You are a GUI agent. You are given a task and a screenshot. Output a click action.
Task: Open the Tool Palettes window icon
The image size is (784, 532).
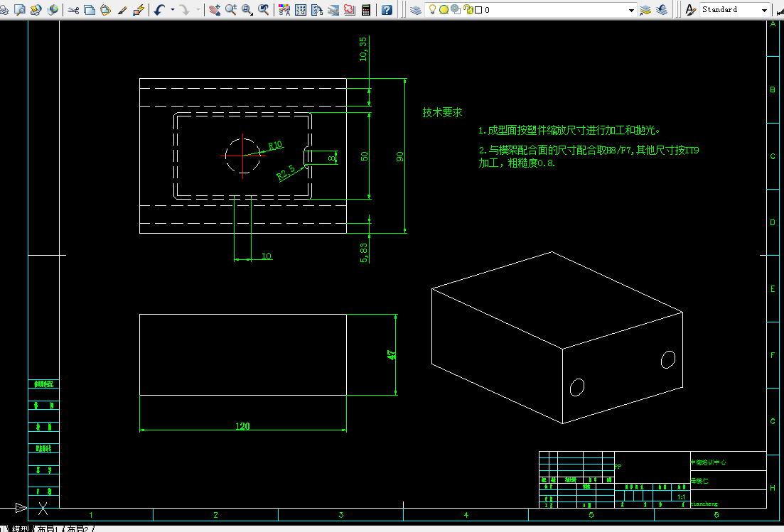pos(317,9)
